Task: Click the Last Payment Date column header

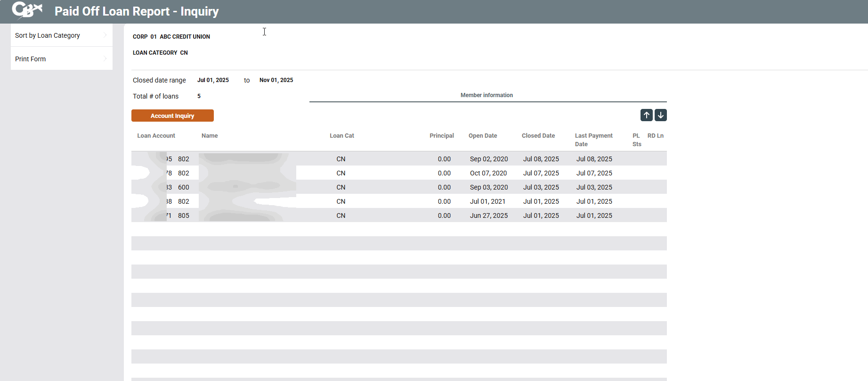Action: tap(593, 140)
